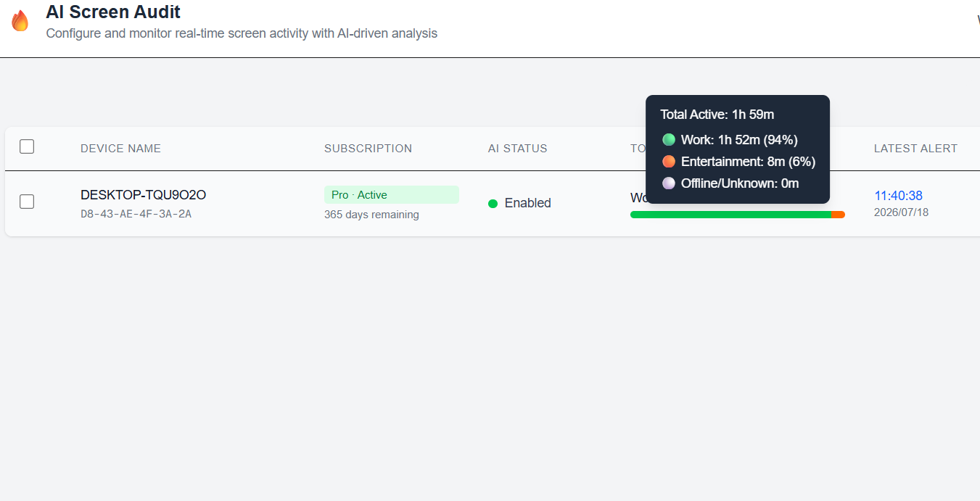
Task: Click the green work portion of usage bar
Action: (730, 215)
